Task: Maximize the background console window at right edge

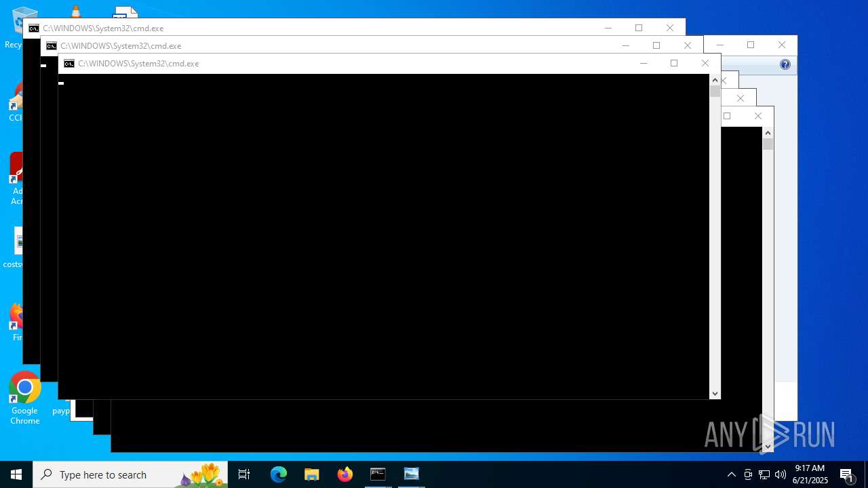Action: pos(727,116)
